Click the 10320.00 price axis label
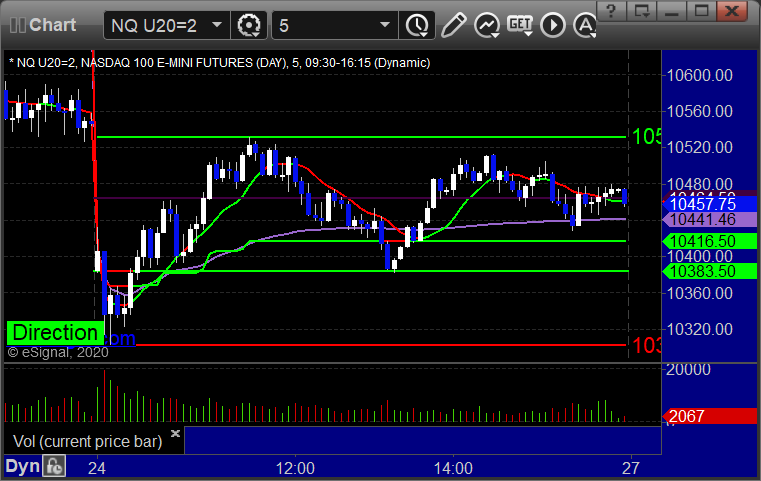761x481 pixels. 700,330
